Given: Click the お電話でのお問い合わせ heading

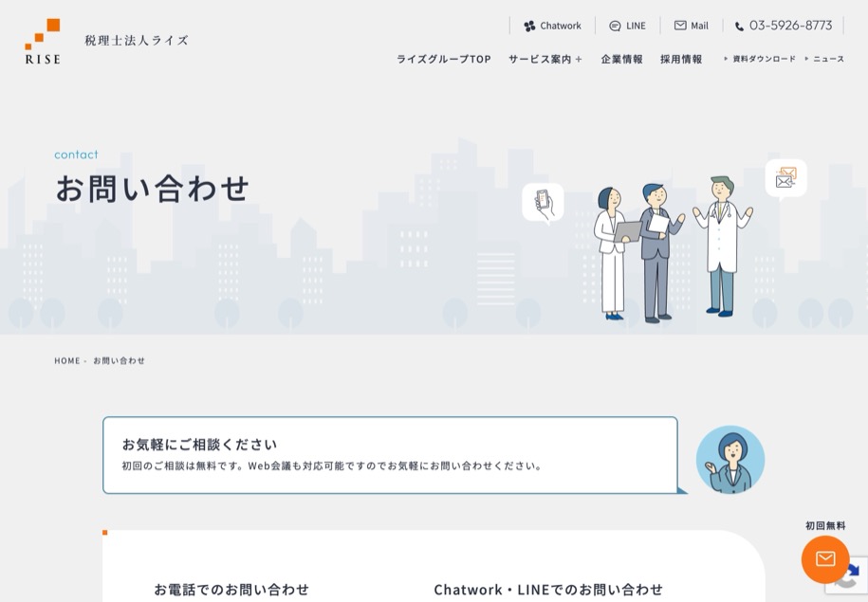Looking at the screenshot, I should pyautogui.click(x=231, y=590).
